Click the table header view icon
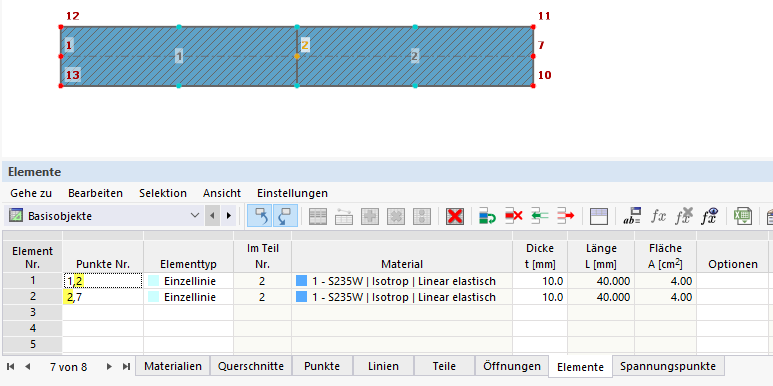Screen dimensions: 773x386 pyautogui.click(x=598, y=216)
